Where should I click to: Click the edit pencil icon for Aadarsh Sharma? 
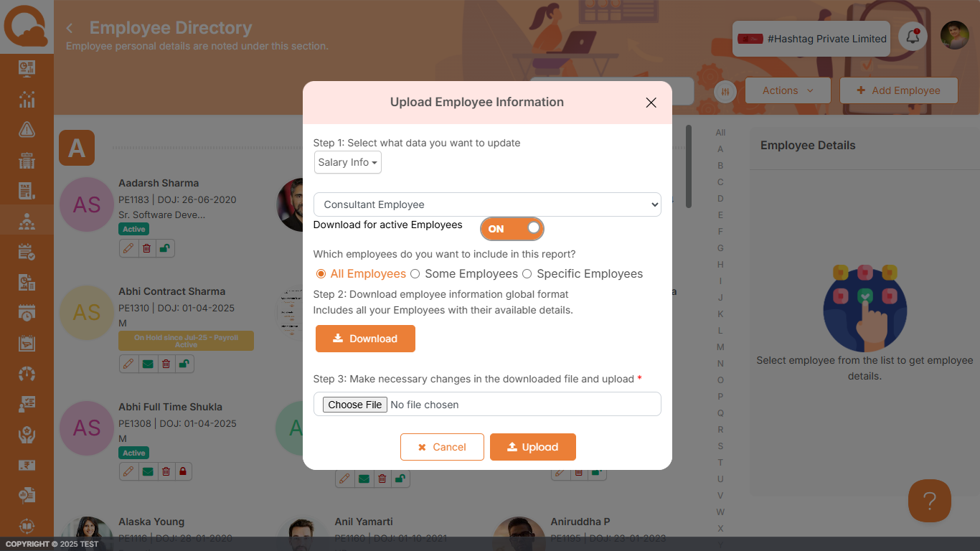(128, 248)
